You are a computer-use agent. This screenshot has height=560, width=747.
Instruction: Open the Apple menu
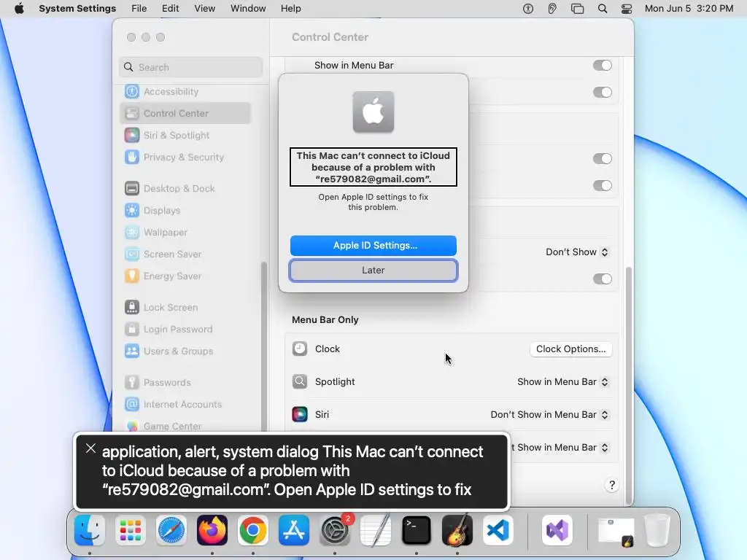click(19, 9)
